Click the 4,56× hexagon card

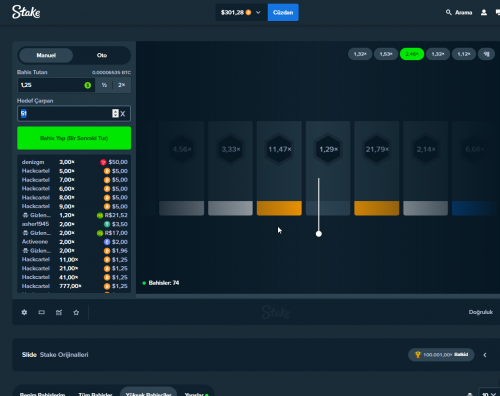182,168
